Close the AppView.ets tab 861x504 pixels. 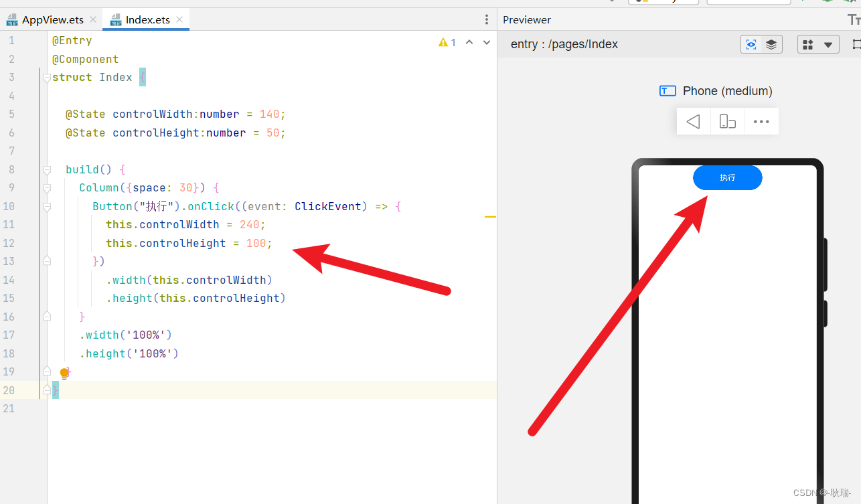click(92, 20)
